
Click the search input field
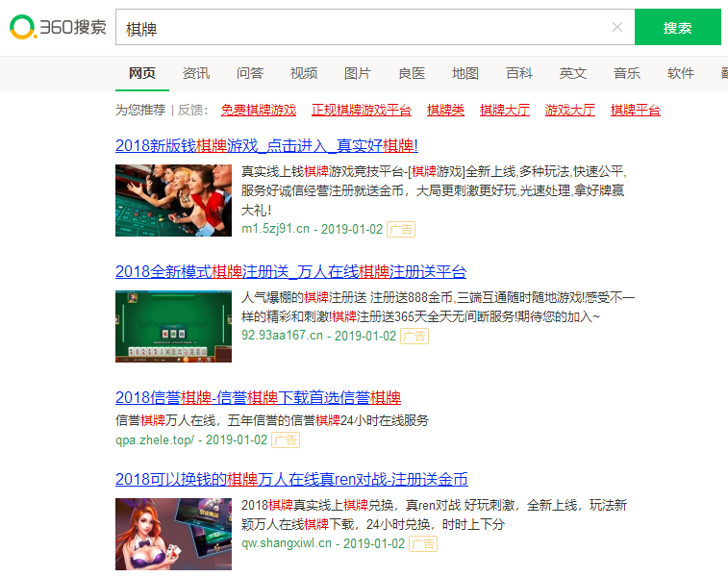(x=365, y=28)
